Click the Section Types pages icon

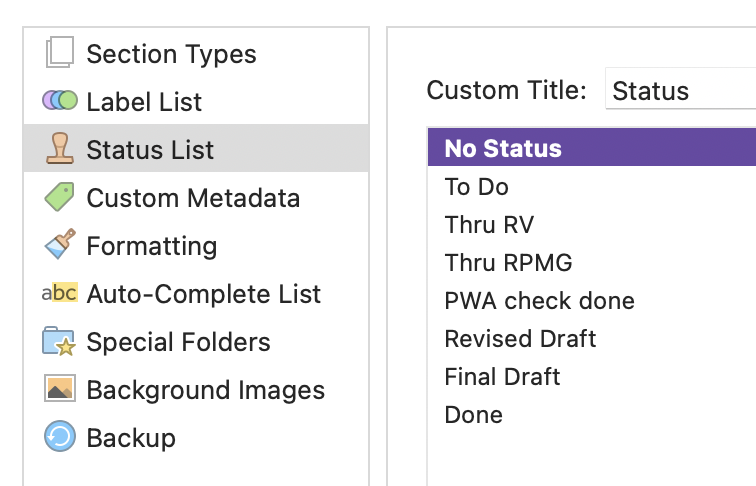[60, 52]
